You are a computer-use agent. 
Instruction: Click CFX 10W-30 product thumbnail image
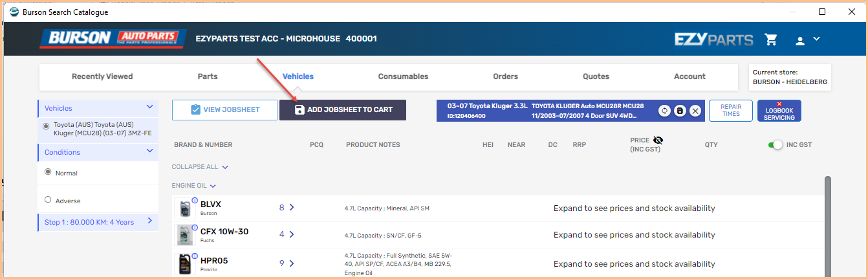(185, 235)
